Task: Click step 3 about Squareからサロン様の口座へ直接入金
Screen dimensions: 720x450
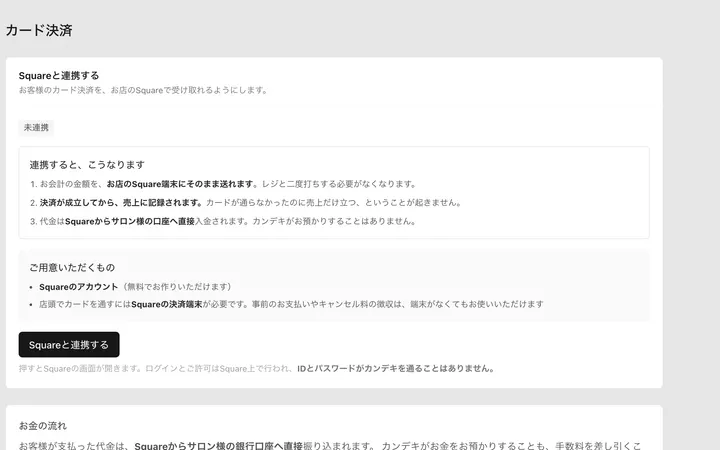Action: click(224, 221)
